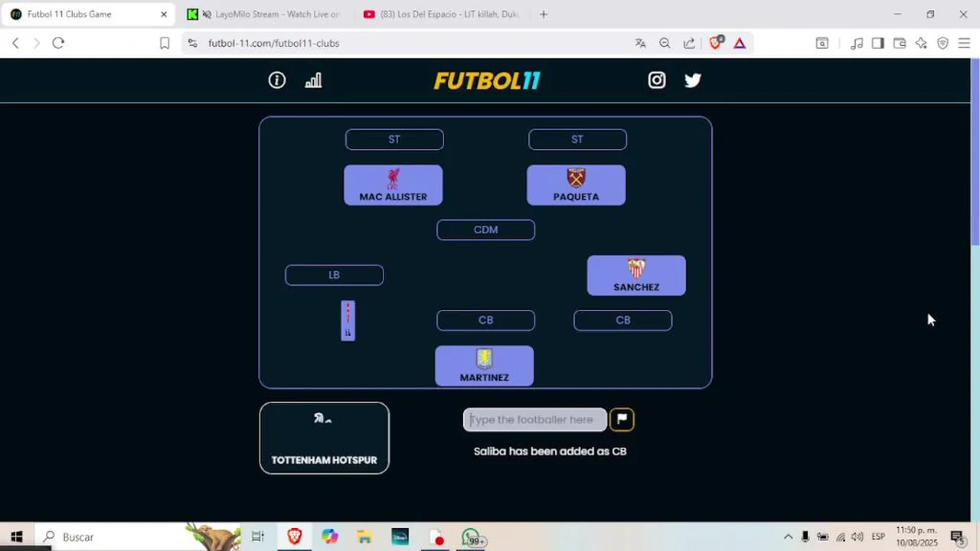Switch to the LayoMilo Stream tab
The height and width of the screenshot is (551, 980).
click(x=265, y=14)
